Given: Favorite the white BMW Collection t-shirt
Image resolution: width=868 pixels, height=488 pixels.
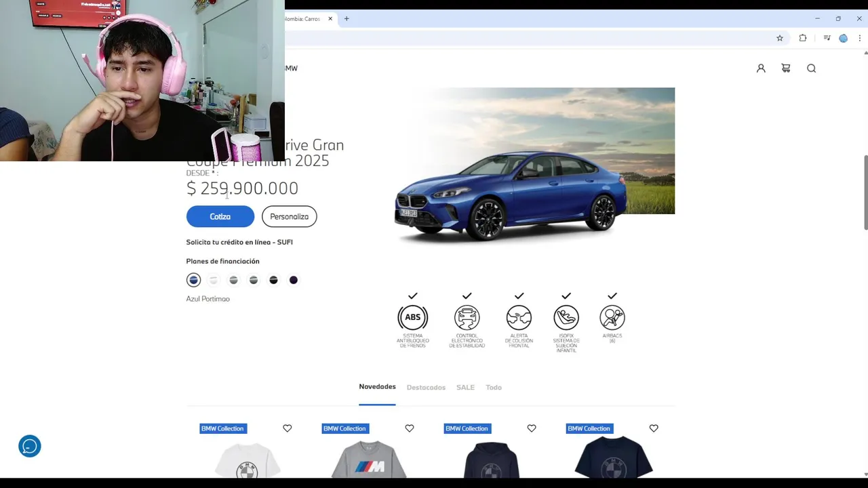Looking at the screenshot, I should [288, 428].
